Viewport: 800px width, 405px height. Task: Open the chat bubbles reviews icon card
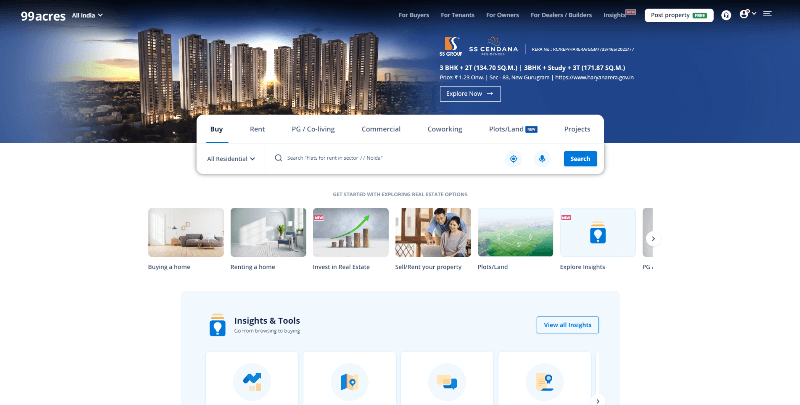click(447, 381)
